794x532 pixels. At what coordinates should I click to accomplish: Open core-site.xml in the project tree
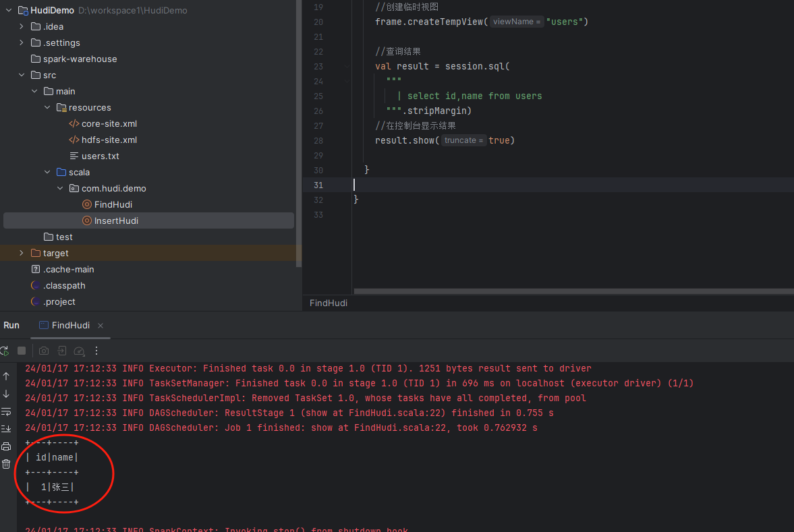pos(109,123)
